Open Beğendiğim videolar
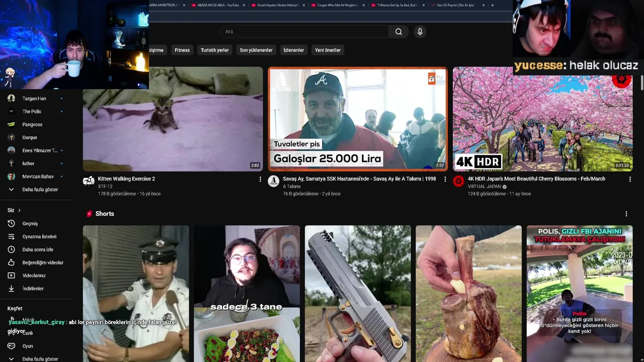Image resolution: width=644 pixels, height=362 pixels. [x=43, y=263]
